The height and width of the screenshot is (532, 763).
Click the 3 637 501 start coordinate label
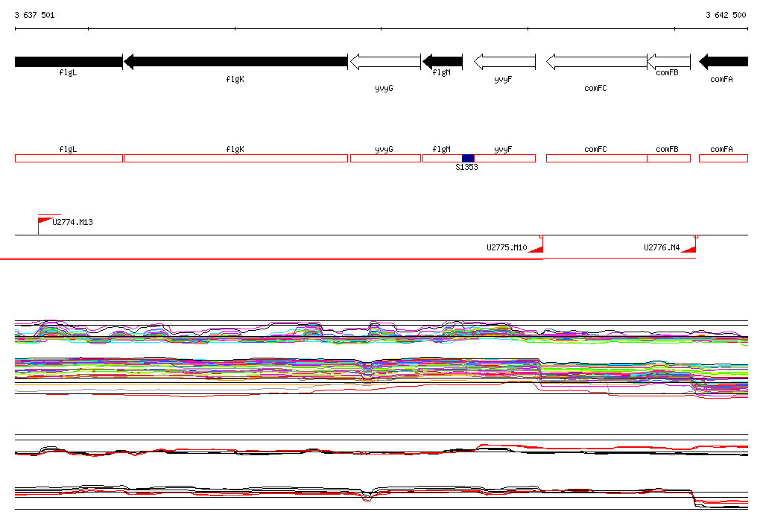pyautogui.click(x=34, y=15)
